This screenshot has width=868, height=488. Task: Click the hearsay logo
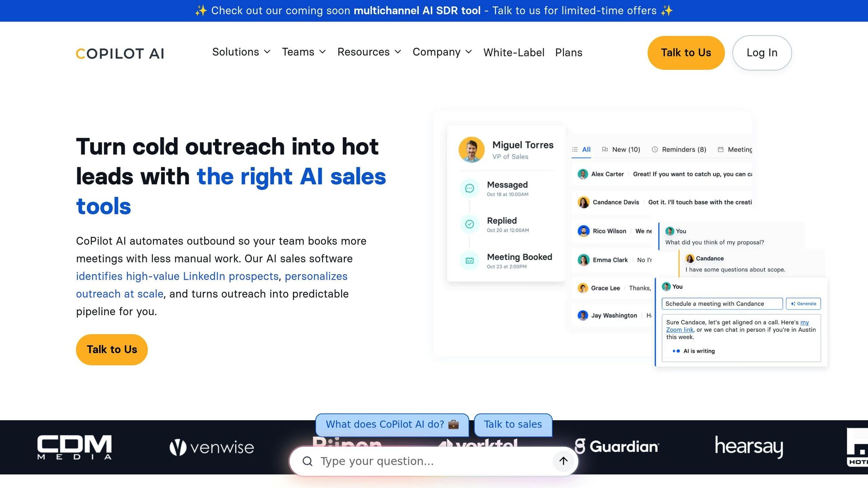pos(749,446)
